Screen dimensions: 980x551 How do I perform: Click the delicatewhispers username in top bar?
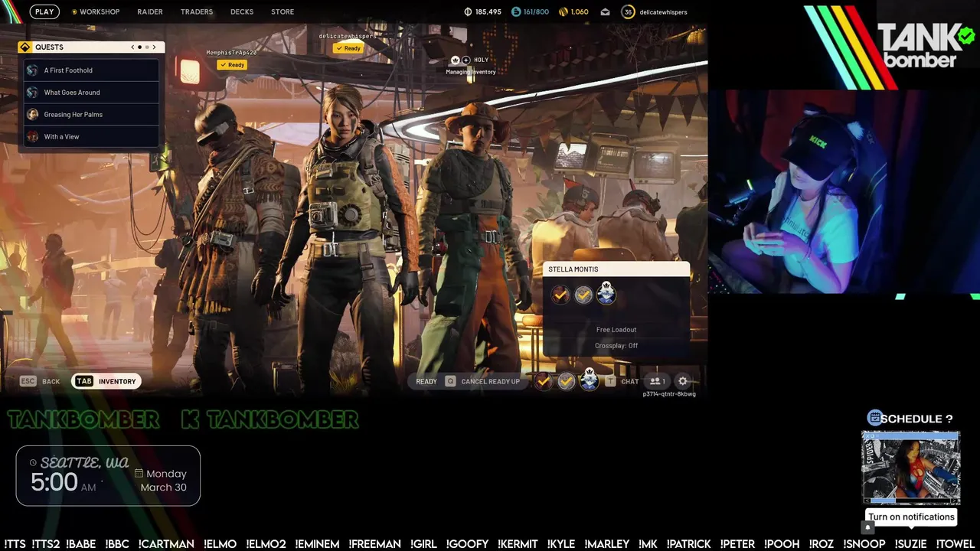coord(663,11)
